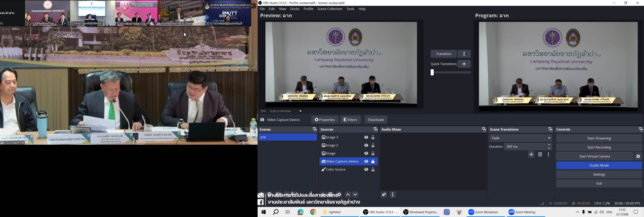644x217 pixels.
Task: Click the transition T-bar slider handle
Action: click(x=432, y=72)
